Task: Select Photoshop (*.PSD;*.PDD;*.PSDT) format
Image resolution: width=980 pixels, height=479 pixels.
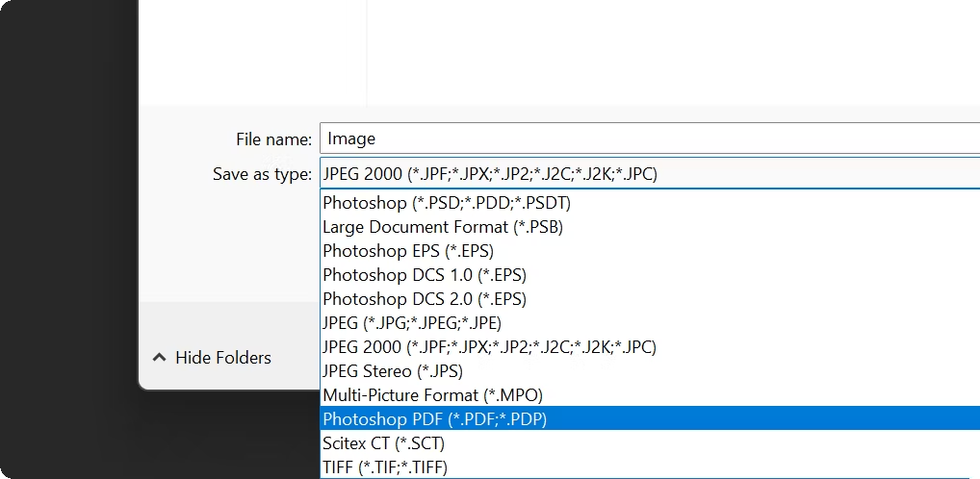Action: tap(650, 203)
